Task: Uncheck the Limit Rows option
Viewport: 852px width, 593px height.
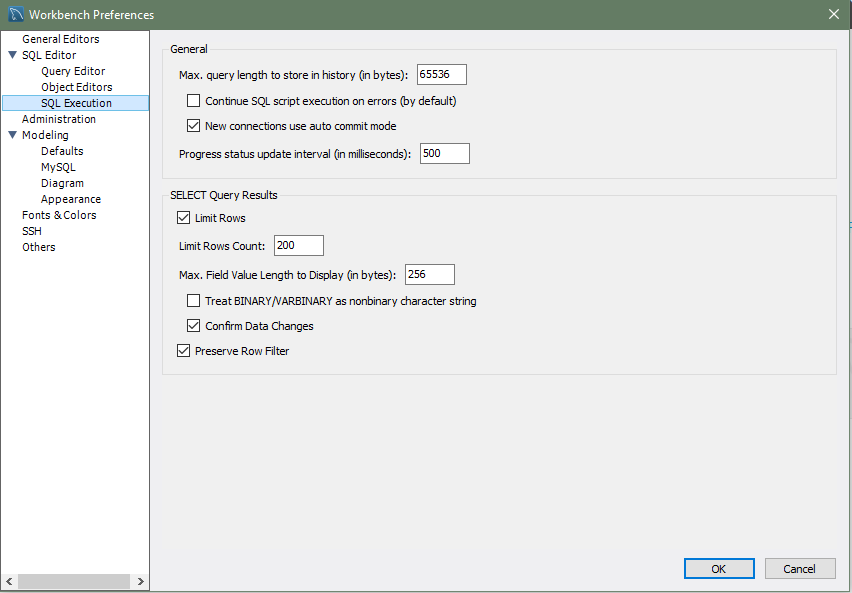Action: pyautogui.click(x=183, y=217)
